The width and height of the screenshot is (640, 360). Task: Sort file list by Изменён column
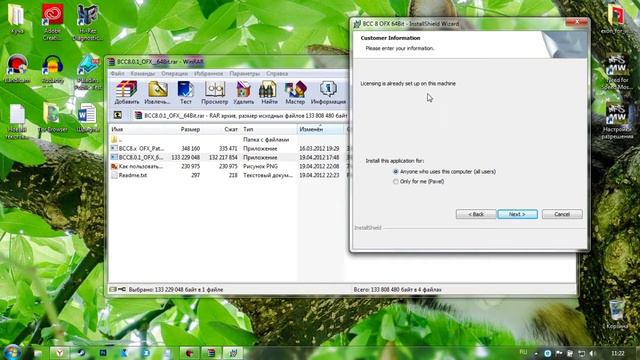tap(320, 129)
